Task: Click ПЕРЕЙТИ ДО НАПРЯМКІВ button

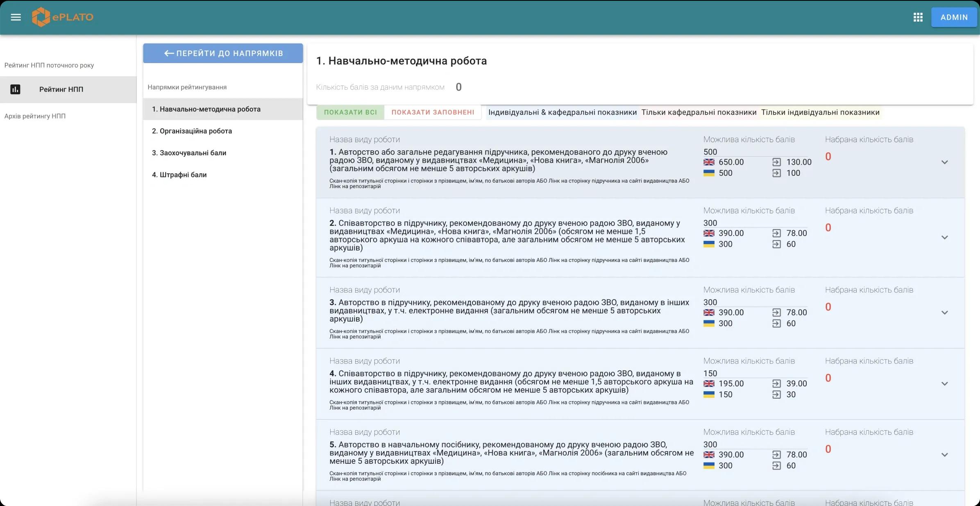Action: tap(223, 53)
